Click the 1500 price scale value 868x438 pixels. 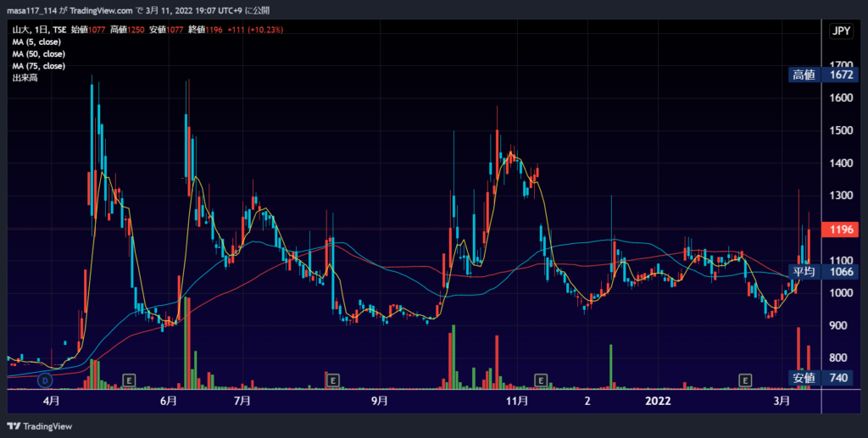pos(841,130)
